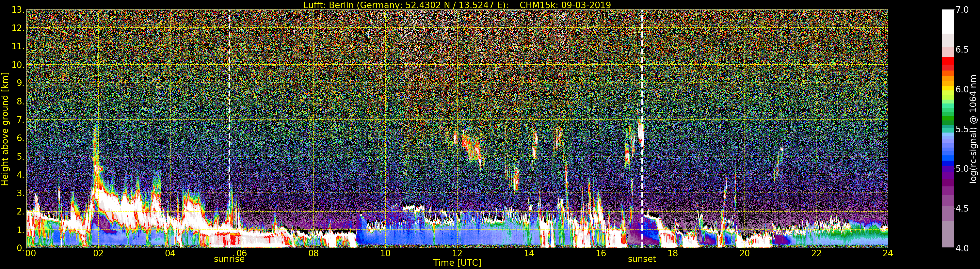980x269 pixels.
Task: Select the 'sunset' label below the time axis
Action: tap(642, 259)
